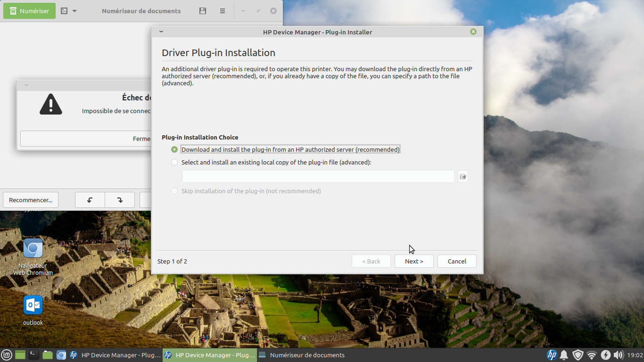The height and width of the screenshot is (362, 644).
Task: Launch the terminal from the panel
Action: (x=33, y=355)
